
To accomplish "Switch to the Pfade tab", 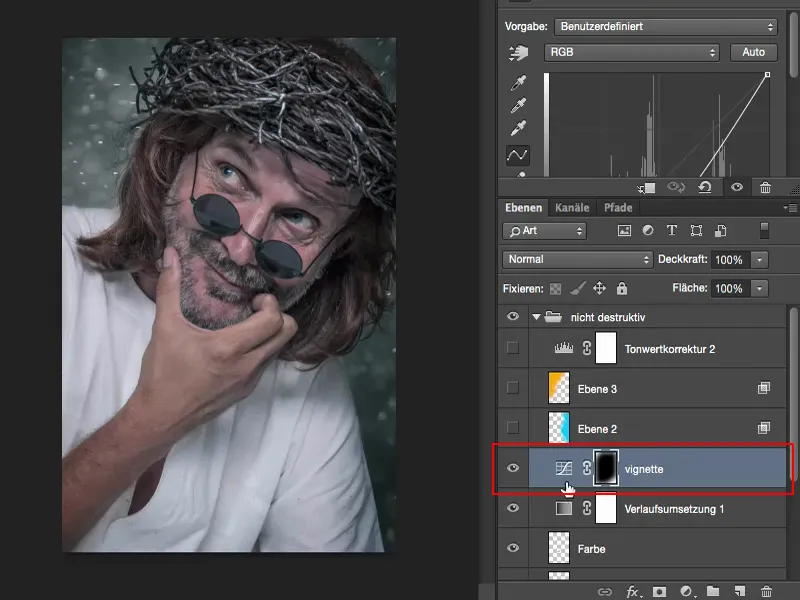I will click(617, 208).
